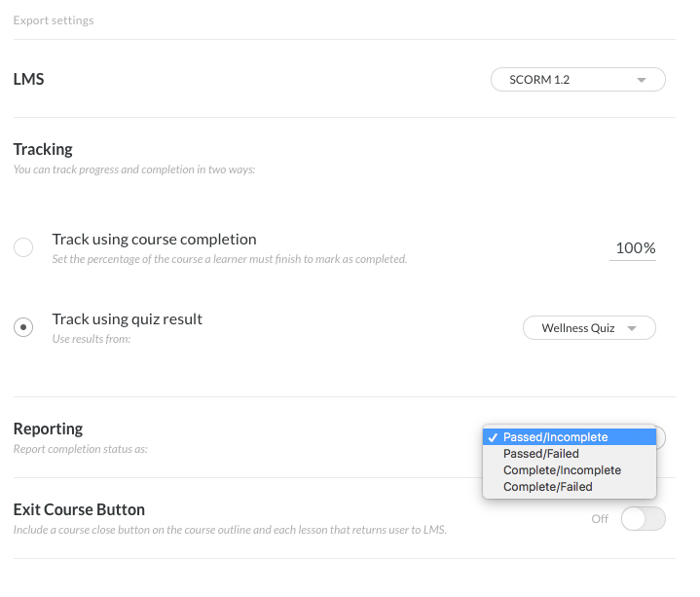Select Complete/Incomplete reporting status
The width and height of the screenshot is (700, 597).
[562, 470]
